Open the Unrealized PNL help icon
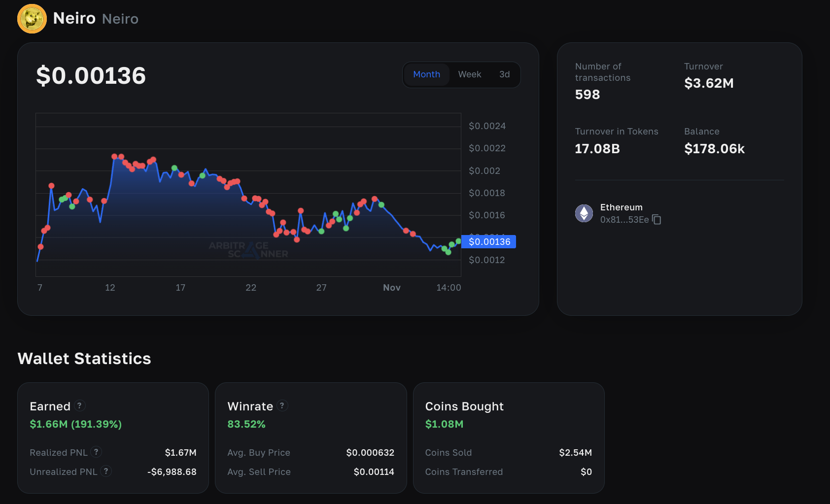Screen dimensions: 830x504 click(x=105, y=471)
